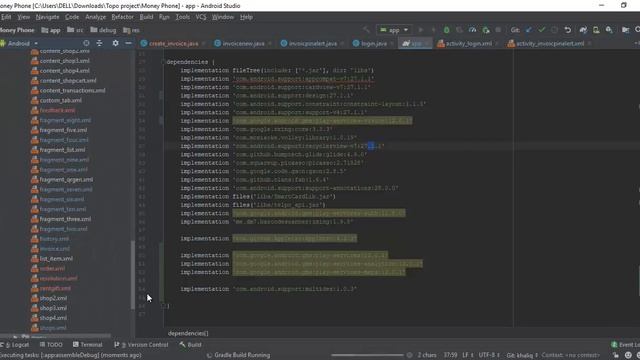The image size is (640, 360).
Task: Switch to create_invoice.java editor tab
Action: point(173,43)
